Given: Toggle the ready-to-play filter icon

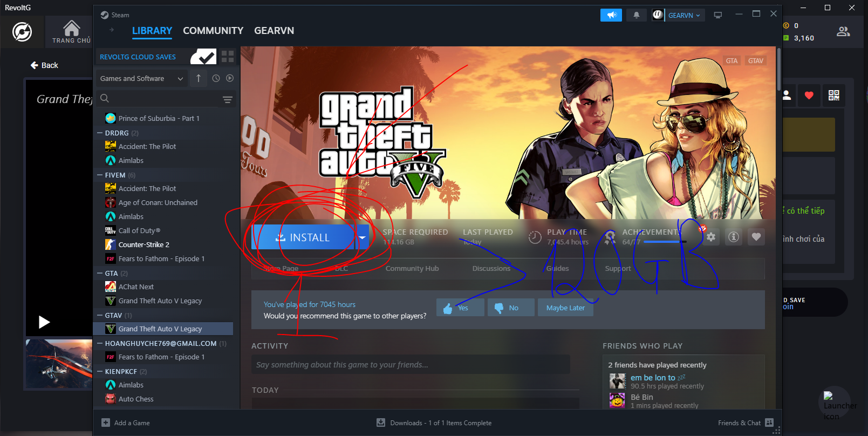Looking at the screenshot, I should (230, 78).
